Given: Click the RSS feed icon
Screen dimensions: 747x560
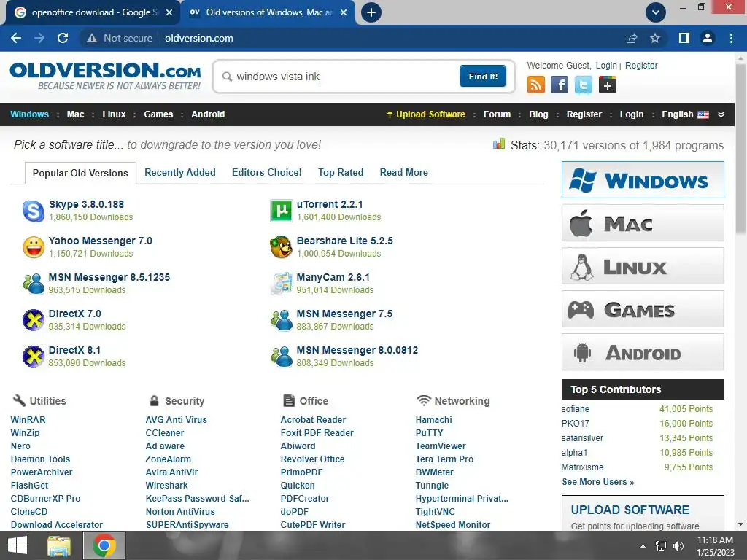Looking at the screenshot, I should click(536, 85).
